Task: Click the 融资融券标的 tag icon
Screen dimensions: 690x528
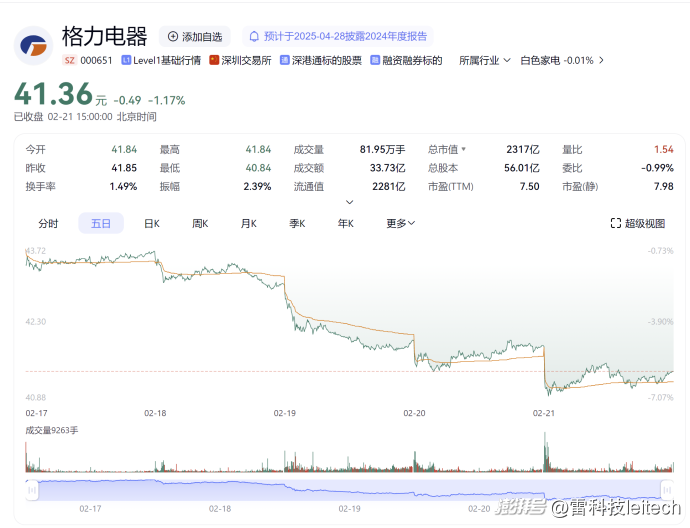Action: point(374,60)
